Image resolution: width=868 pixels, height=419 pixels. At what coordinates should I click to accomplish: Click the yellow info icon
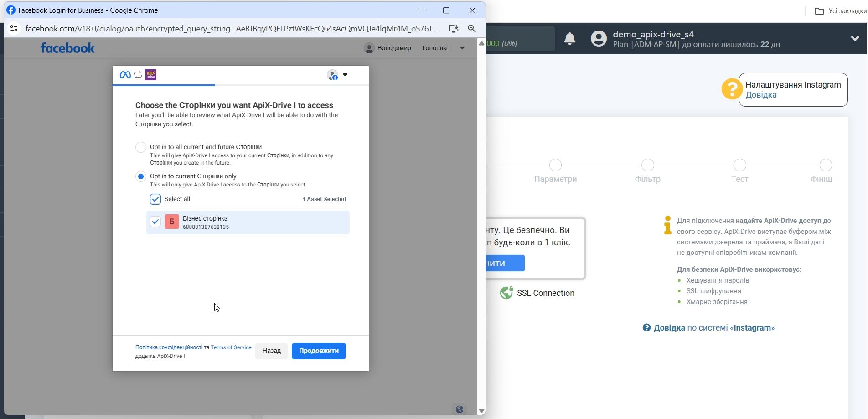point(668,225)
